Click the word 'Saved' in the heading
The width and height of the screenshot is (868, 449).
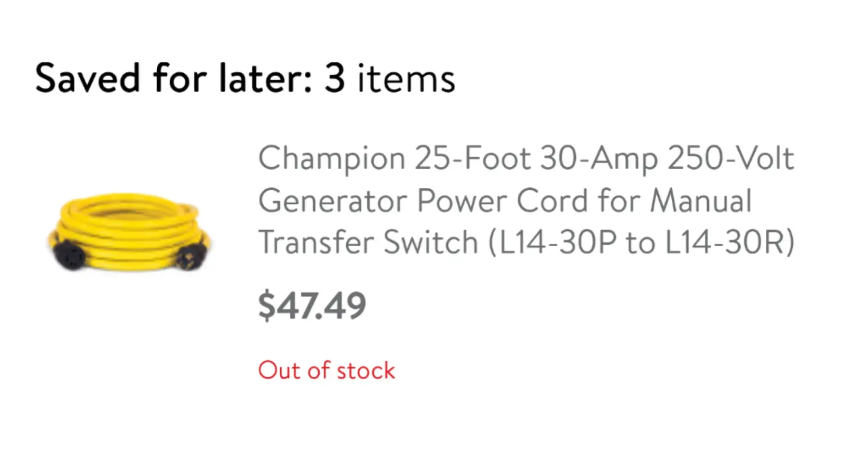88,78
